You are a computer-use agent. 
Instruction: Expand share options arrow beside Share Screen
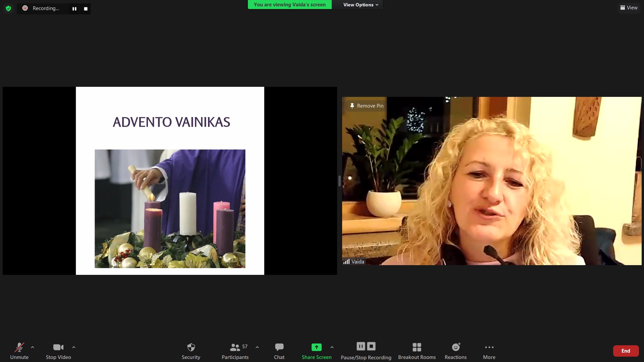click(x=332, y=347)
